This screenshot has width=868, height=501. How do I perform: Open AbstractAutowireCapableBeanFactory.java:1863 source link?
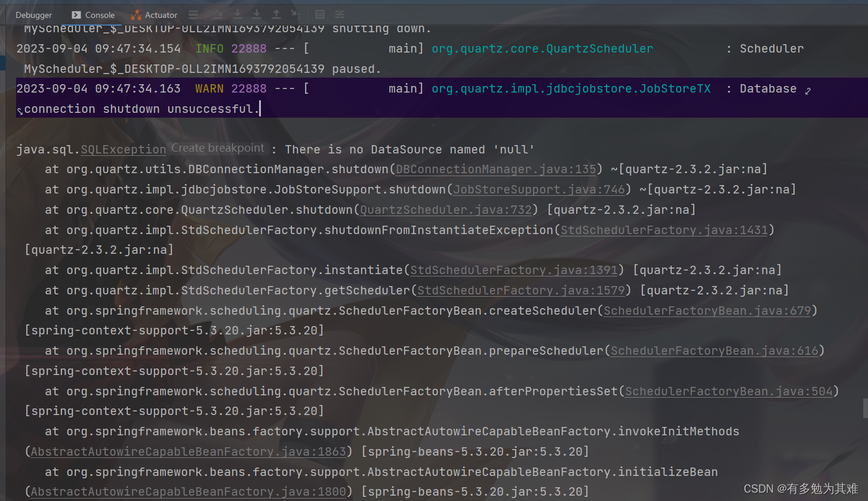(x=189, y=451)
